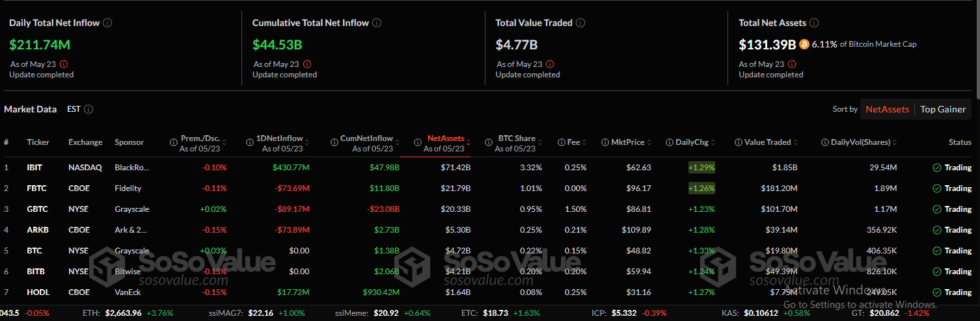Image resolution: width=980 pixels, height=321 pixels.
Task: Click red alert icon under $44.53B date
Action: [x=307, y=64]
